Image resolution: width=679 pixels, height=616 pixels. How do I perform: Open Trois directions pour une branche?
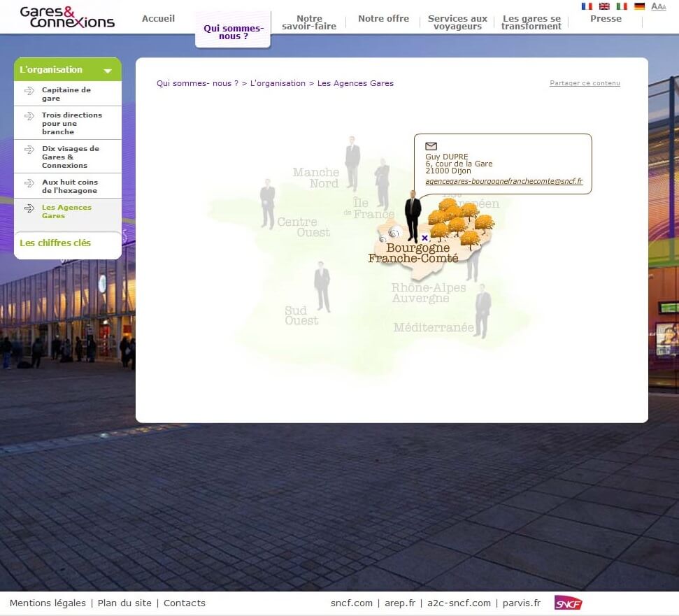72,123
